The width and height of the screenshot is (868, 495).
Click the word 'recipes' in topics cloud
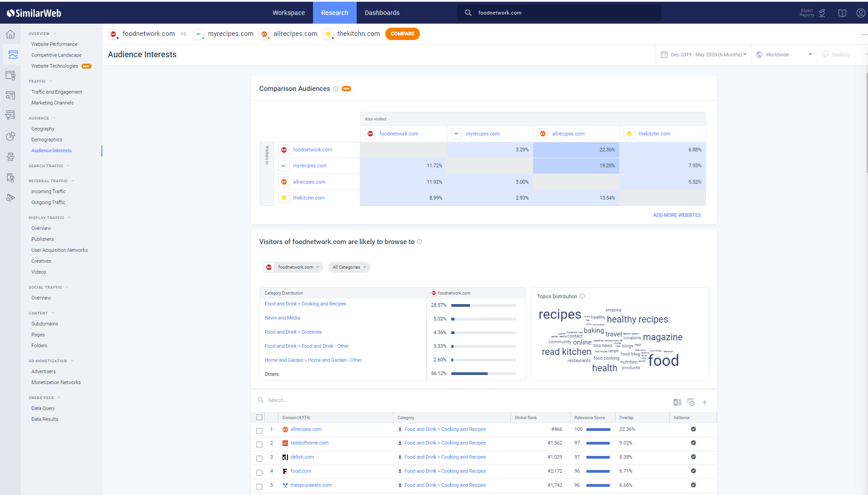point(560,315)
